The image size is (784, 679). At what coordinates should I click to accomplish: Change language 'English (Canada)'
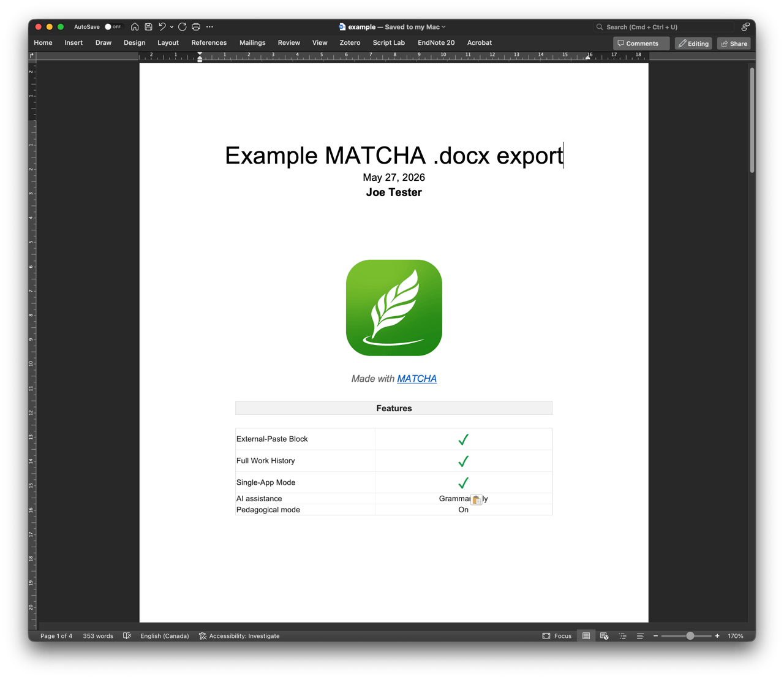(165, 636)
